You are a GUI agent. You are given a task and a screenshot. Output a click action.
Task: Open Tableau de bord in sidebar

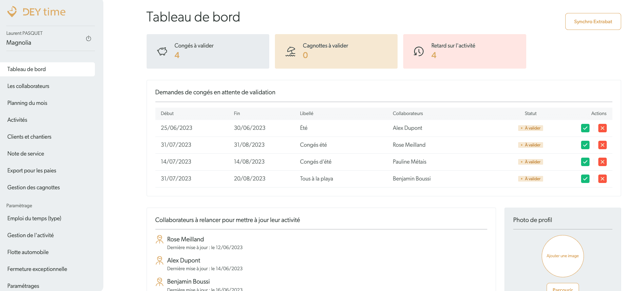[x=47, y=69]
